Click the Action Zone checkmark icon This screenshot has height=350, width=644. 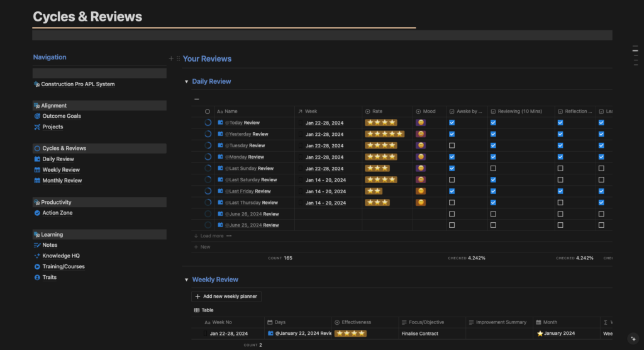click(x=37, y=213)
